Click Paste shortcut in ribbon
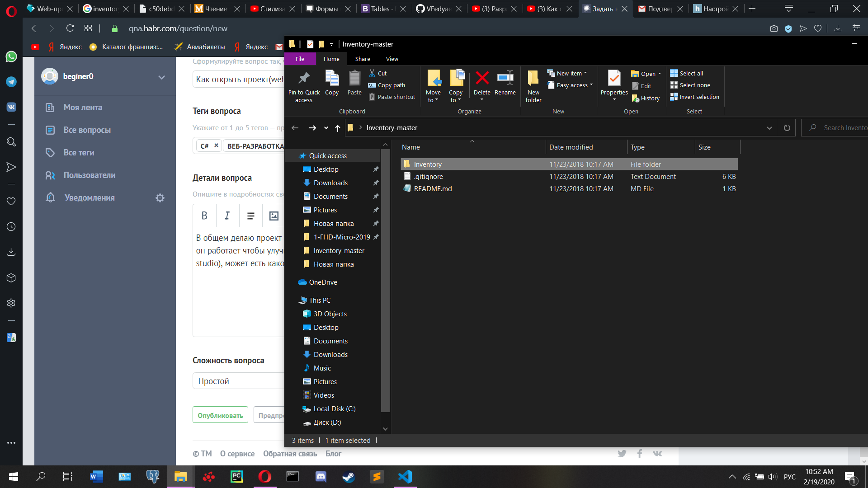Viewport: 868px width, 488px height. 392,97
